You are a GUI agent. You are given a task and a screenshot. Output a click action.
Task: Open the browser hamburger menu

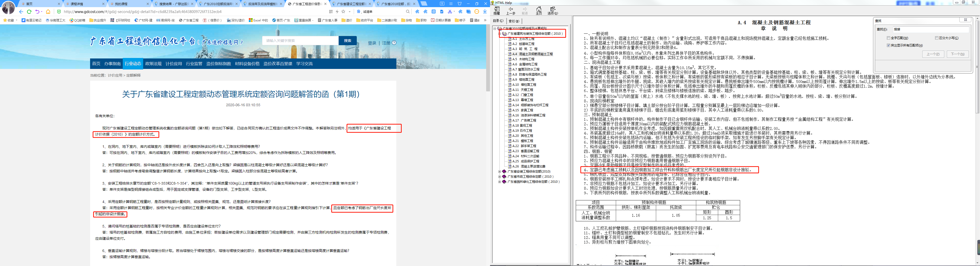pyautogui.click(x=451, y=4)
